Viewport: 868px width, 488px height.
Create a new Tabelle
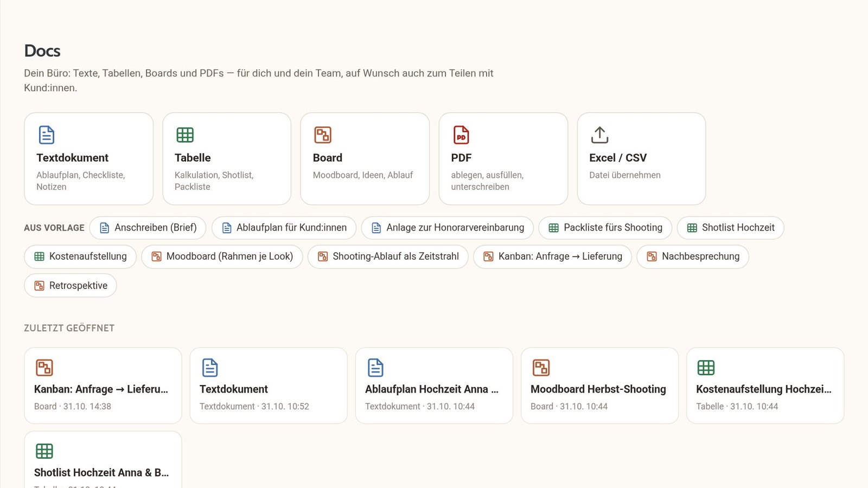point(227,159)
